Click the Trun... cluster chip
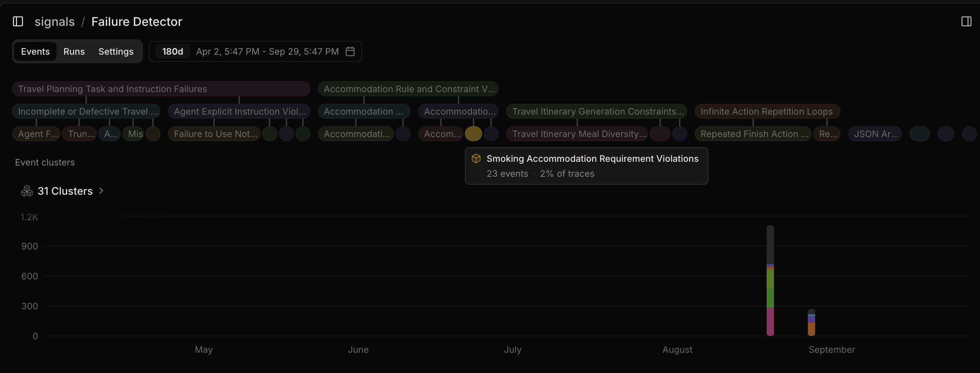 click(79, 134)
